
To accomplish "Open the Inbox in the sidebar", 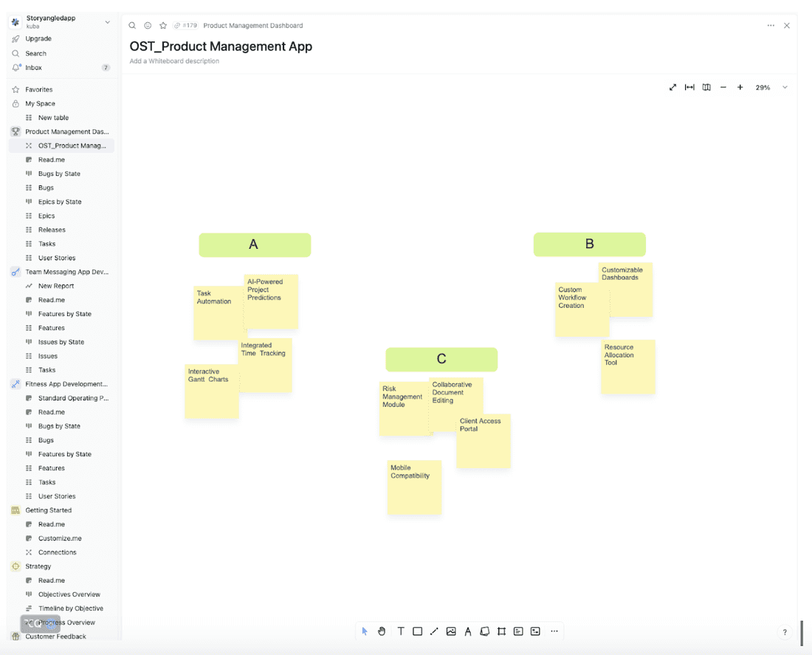I will tap(34, 68).
